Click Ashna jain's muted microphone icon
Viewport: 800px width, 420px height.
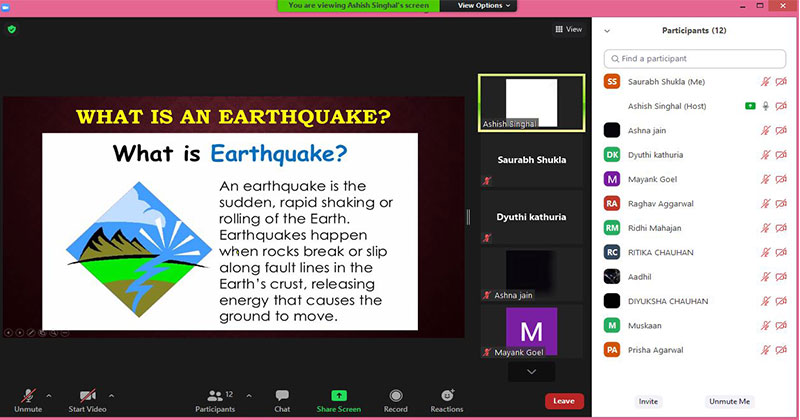tap(766, 130)
